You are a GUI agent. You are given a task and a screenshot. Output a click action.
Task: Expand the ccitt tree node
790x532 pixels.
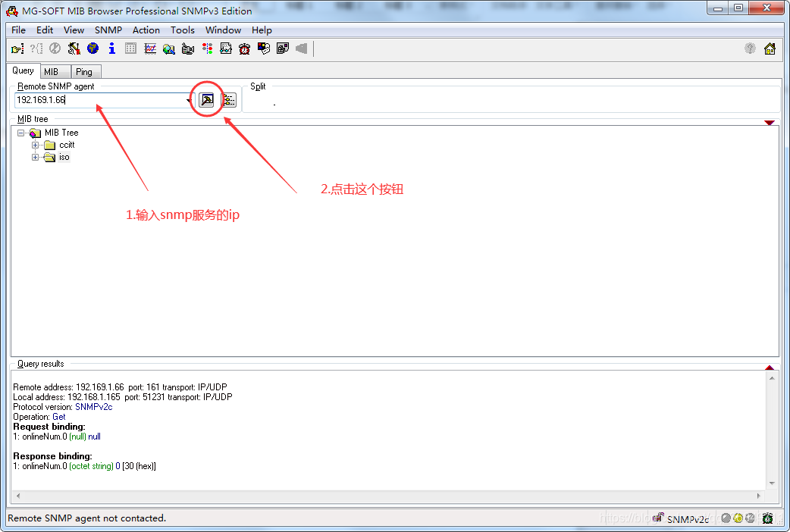36,145
